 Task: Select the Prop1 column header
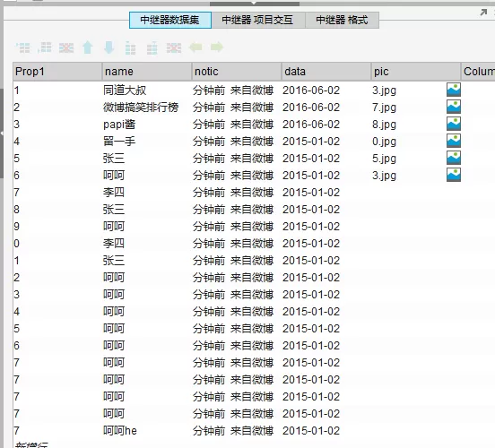pos(57,72)
